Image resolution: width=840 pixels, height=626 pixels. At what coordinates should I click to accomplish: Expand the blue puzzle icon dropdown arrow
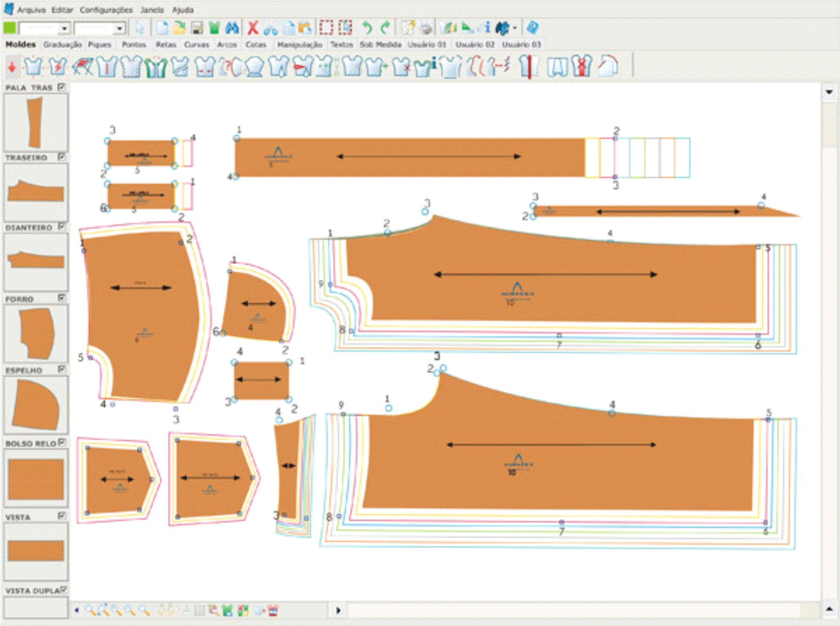515,29
